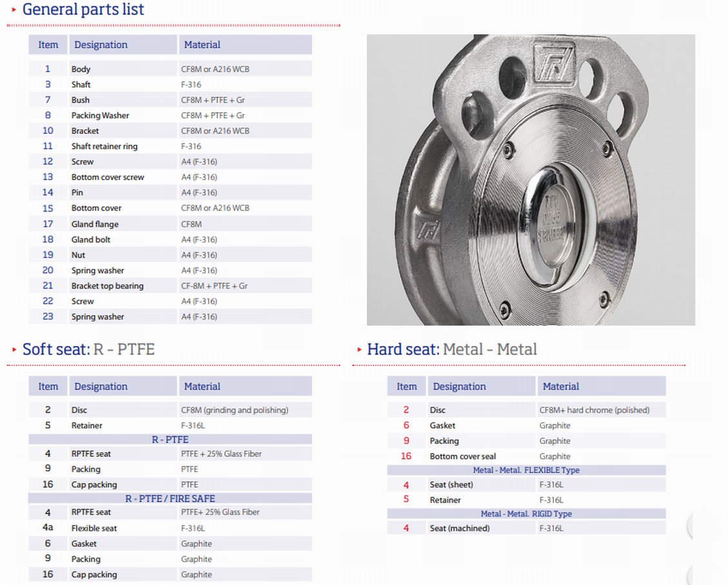Viewport: 728px width, 585px height.
Task: Click 'Gasket' in the soft seat table
Action: (84, 544)
